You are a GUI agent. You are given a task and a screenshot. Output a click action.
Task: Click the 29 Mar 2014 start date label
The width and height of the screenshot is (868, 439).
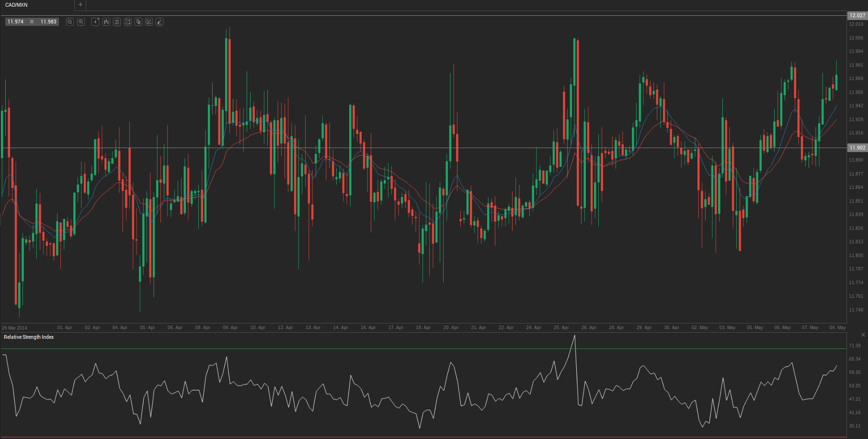point(14,328)
